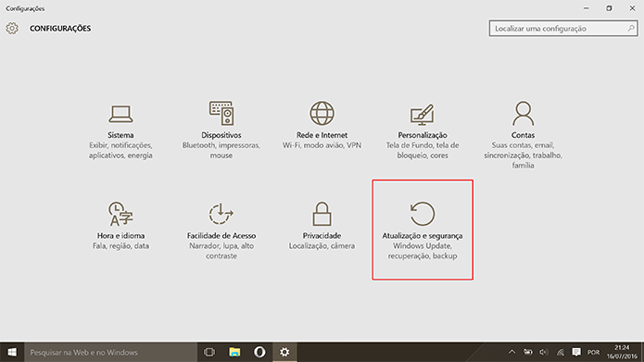Show hidden tray icons chevron
Image resolution: width=644 pixels, height=362 pixels.
511,352
